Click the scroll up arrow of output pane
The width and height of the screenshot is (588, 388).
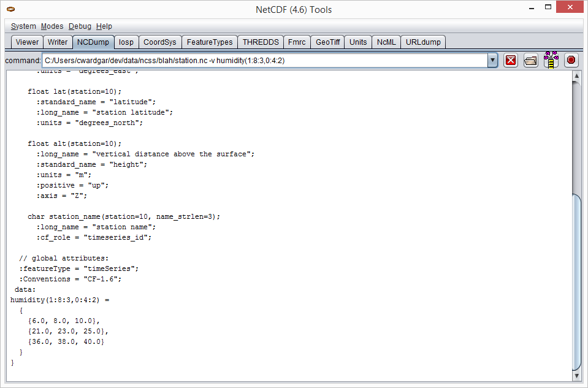(576, 75)
